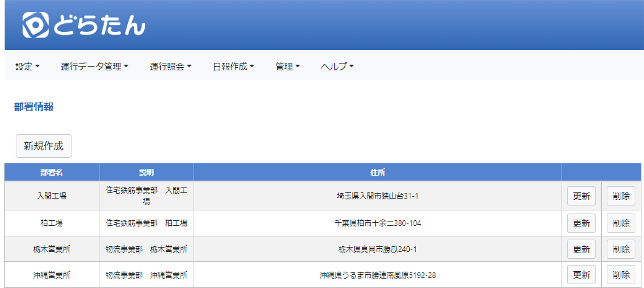Click the 部署名 column header
644x288 pixels.
pos(52,172)
